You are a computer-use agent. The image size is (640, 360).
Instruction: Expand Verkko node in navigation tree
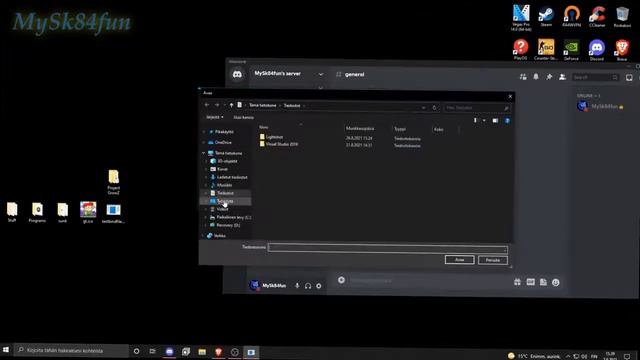point(204,236)
